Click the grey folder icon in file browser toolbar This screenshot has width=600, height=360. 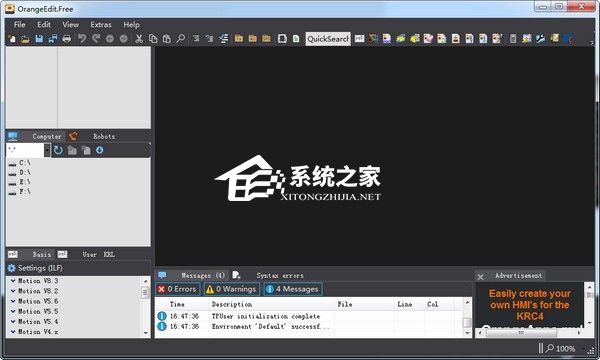coord(72,150)
